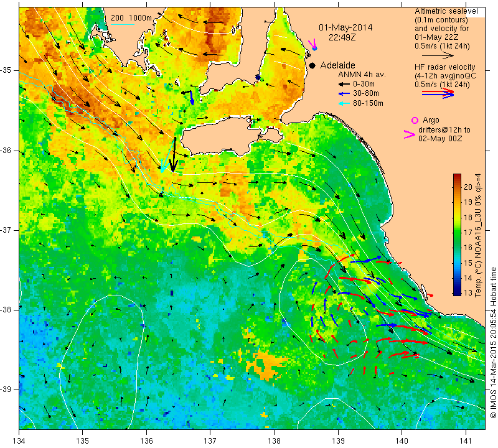The width and height of the screenshot is (498, 448).
Task: Click the 141 longitude axis label
Action: coord(466,441)
